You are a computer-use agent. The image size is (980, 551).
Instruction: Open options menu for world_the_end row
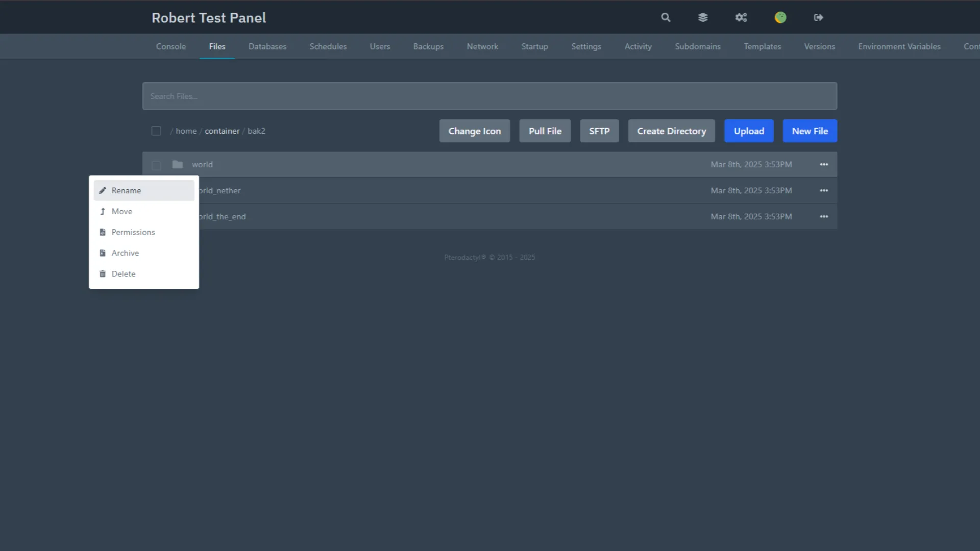824,216
